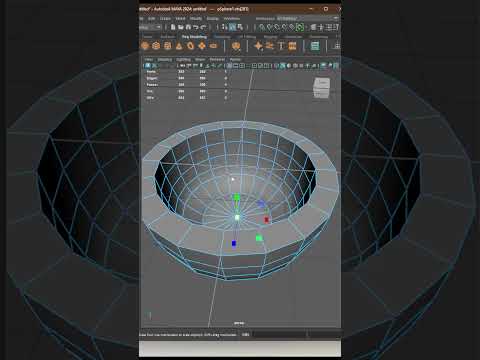Click the UVs row in heads-up display

187,98
